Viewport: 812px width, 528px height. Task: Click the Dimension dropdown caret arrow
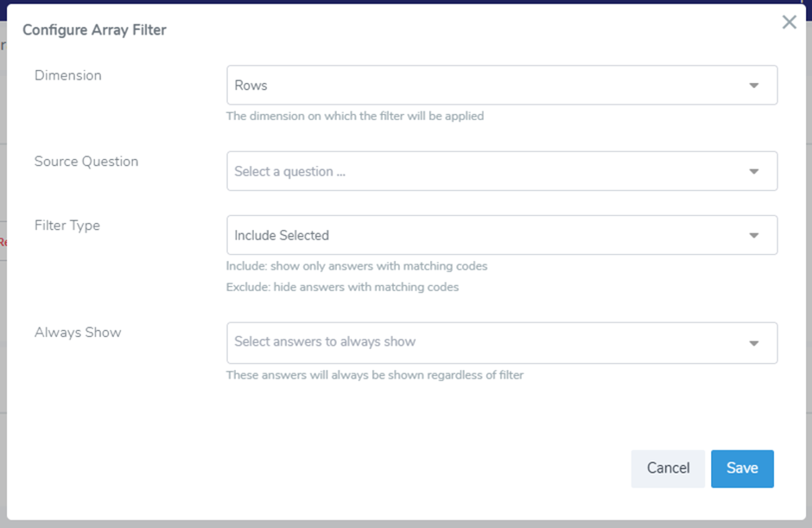pos(753,86)
